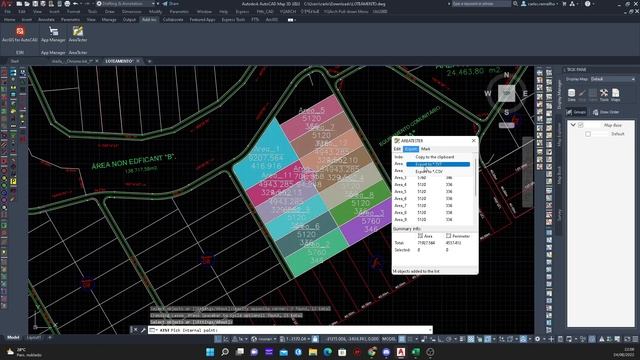The width and height of the screenshot is (640, 360).
Task: Open the Window menu in menu bar
Action: pyautogui.click(x=204, y=12)
